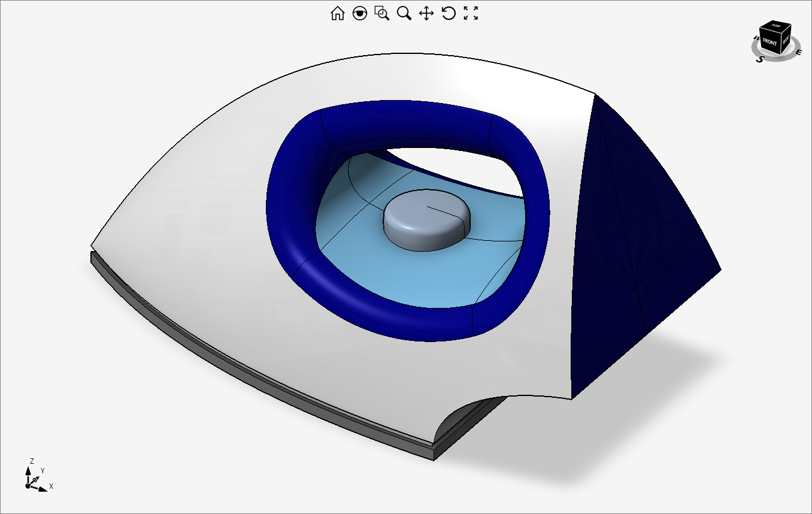Enter fullscreen using the expand-arrows icon
This screenshot has width=812, height=514.
[x=471, y=13]
